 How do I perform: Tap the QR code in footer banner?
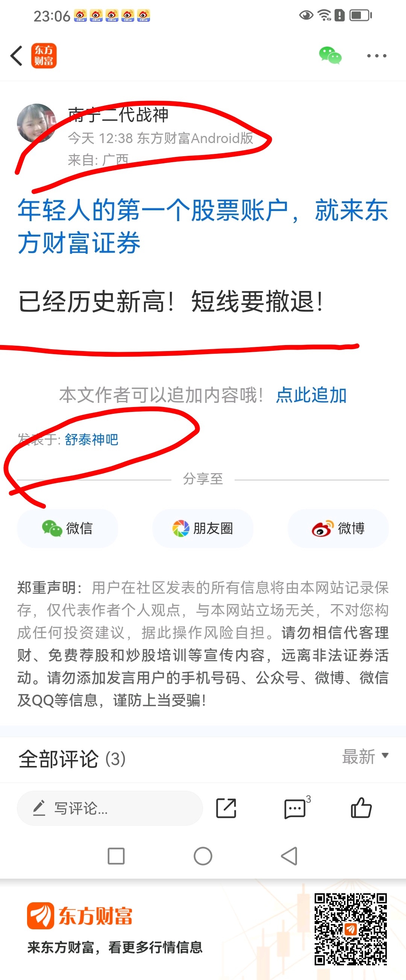pyautogui.click(x=350, y=929)
